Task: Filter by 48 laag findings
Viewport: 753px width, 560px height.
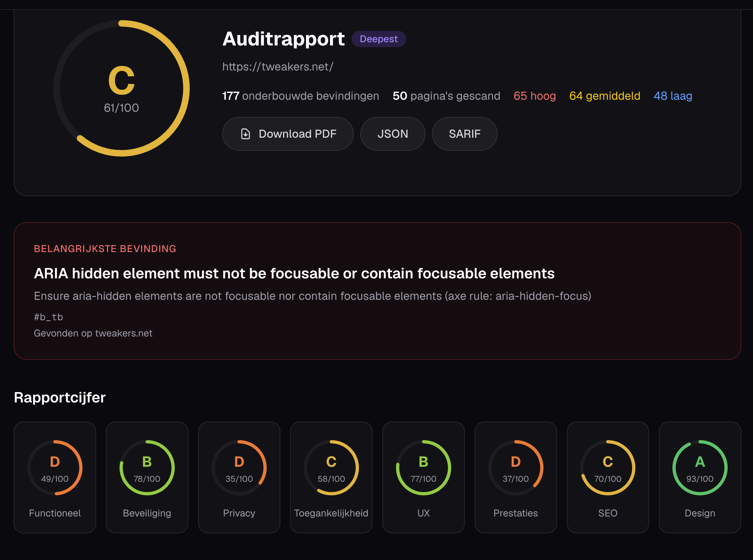Action: coord(673,96)
